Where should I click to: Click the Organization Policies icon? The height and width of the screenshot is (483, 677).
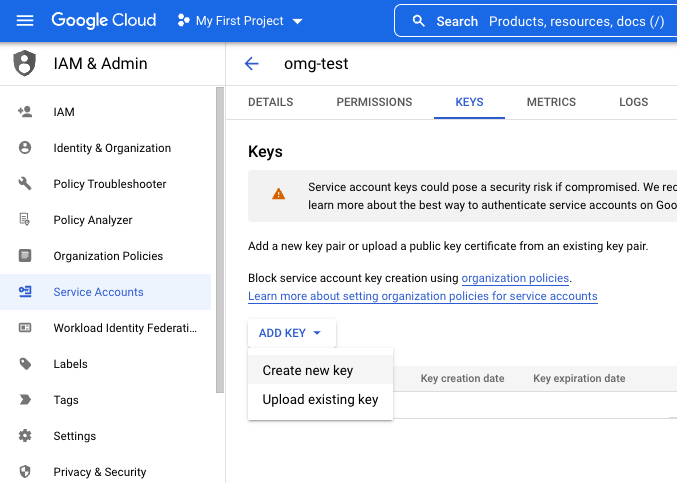(25, 256)
